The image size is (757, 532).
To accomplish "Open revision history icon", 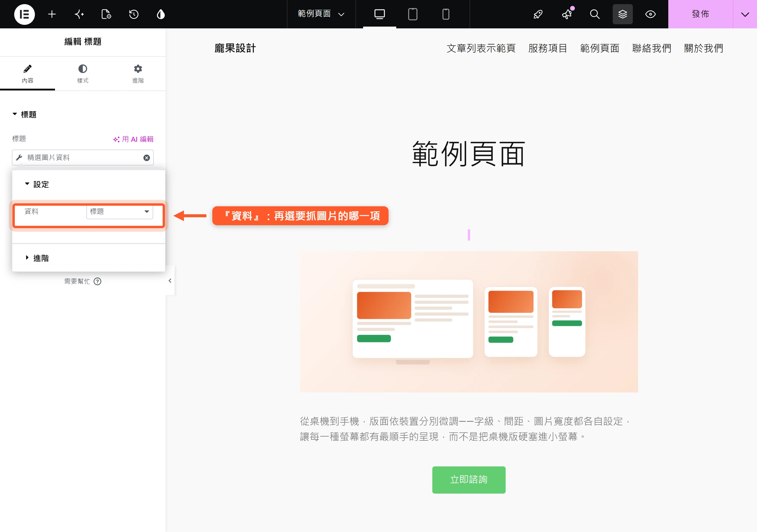I will 134,14.
